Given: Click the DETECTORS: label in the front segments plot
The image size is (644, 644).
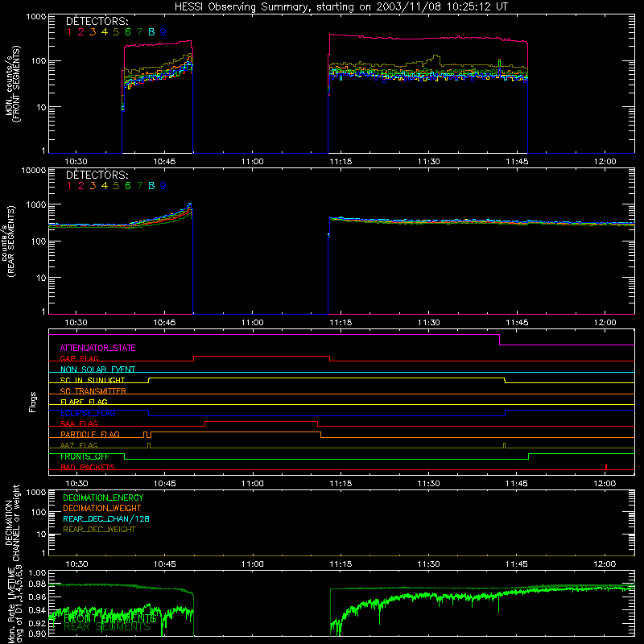Looking at the screenshot, I should (x=97, y=22).
